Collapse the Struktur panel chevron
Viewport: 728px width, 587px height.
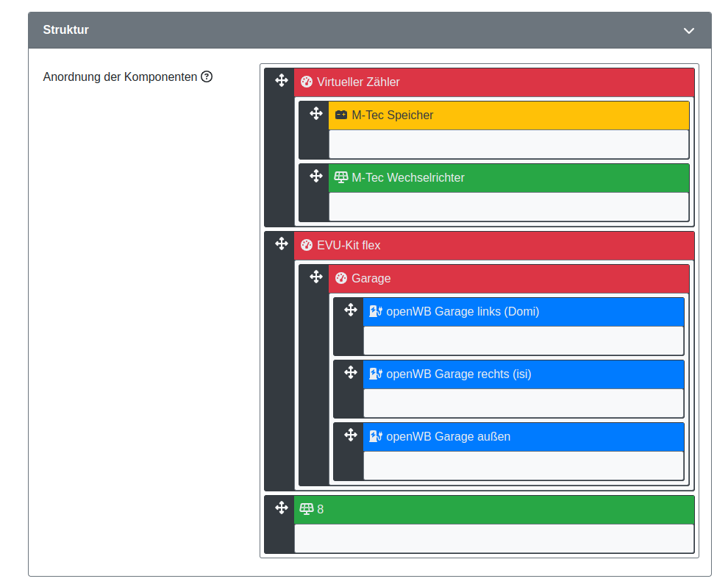pos(688,31)
